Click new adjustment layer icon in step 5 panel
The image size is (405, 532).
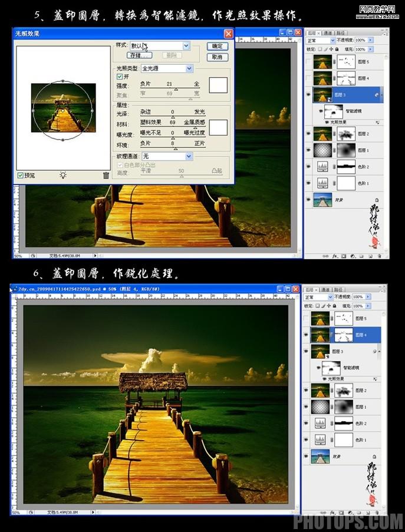tap(353, 256)
